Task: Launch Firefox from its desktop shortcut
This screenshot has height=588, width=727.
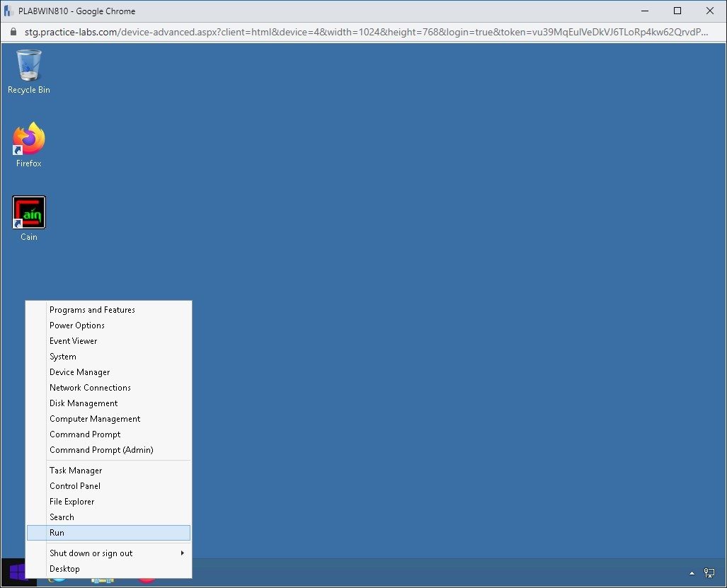Action: pos(28,144)
